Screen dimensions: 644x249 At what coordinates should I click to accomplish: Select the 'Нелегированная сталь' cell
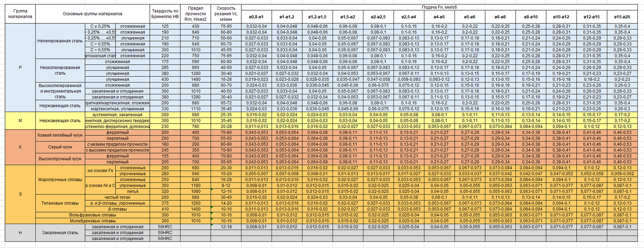pos(60,41)
